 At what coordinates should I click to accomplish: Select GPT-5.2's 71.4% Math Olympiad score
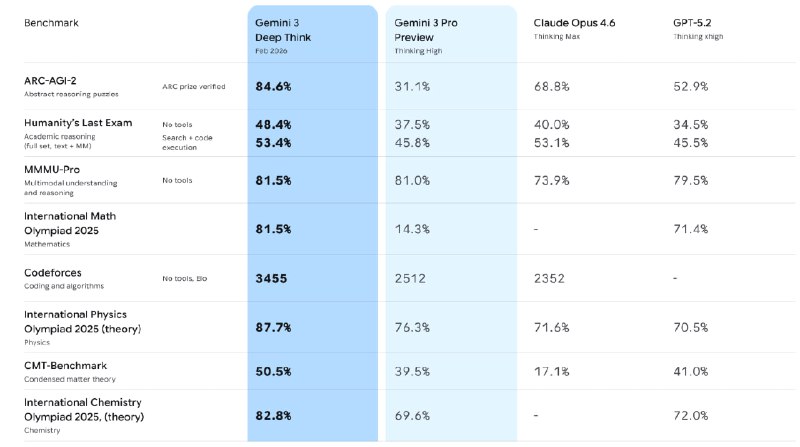[692, 229]
